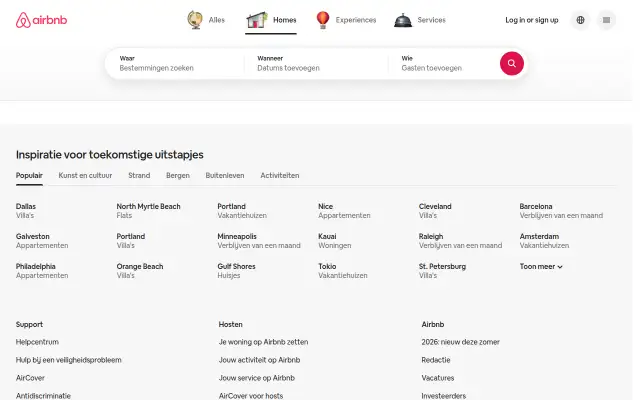
Task: Open the hamburger main menu
Action: [606, 20]
